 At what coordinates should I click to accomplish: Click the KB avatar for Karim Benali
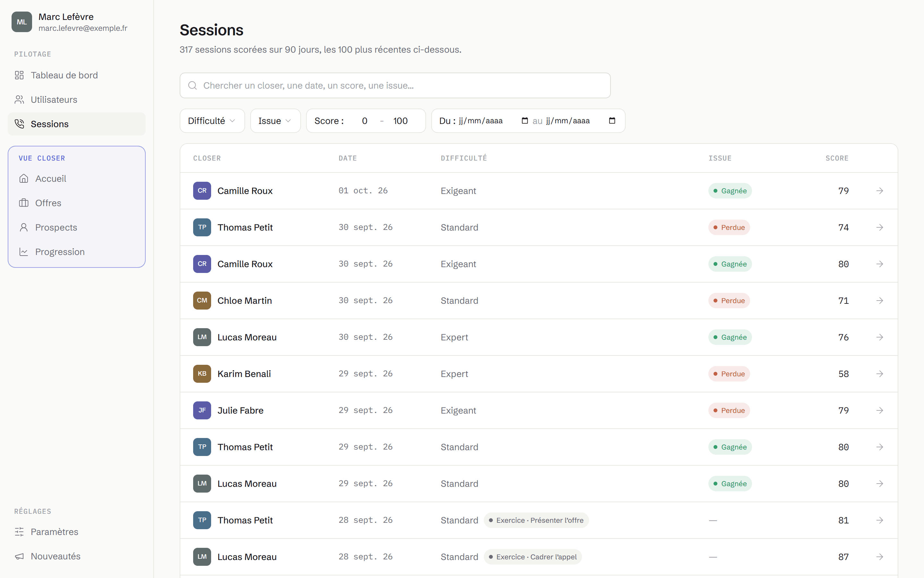[x=202, y=374]
